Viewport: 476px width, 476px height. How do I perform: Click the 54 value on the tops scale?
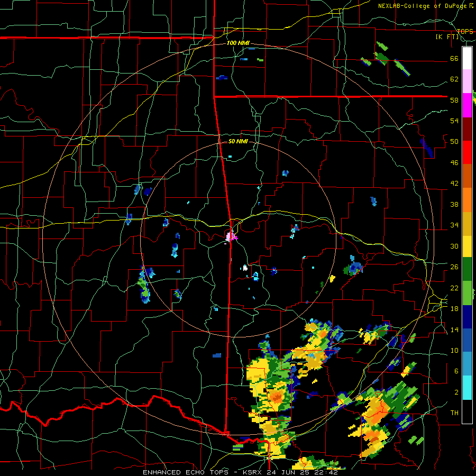(x=454, y=121)
